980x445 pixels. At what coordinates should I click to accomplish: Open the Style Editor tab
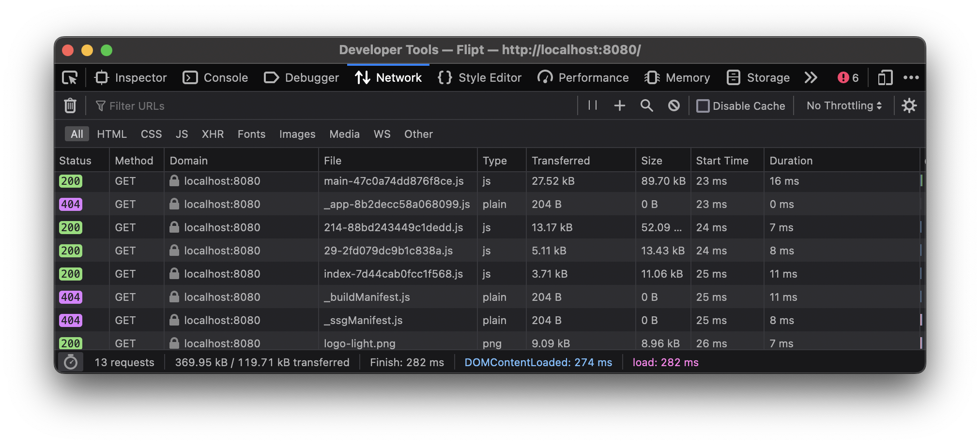[x=479, y=78]
